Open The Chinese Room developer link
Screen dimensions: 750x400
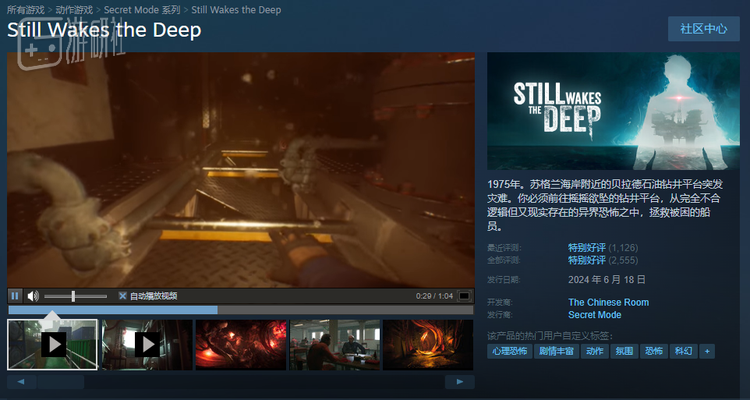pyautogui.click(x=608, y=302)
